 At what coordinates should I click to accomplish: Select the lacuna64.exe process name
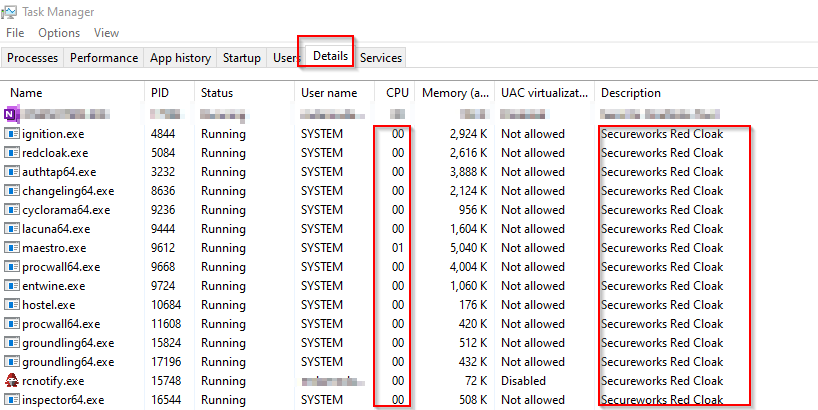(56, 229)
